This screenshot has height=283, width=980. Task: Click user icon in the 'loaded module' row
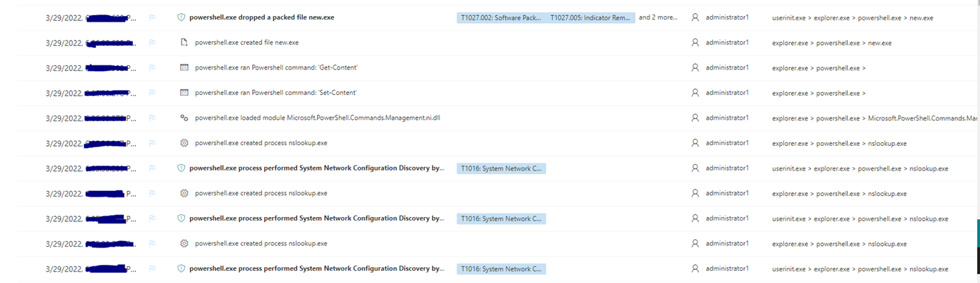pyautogui.click(x=695, y=118)
